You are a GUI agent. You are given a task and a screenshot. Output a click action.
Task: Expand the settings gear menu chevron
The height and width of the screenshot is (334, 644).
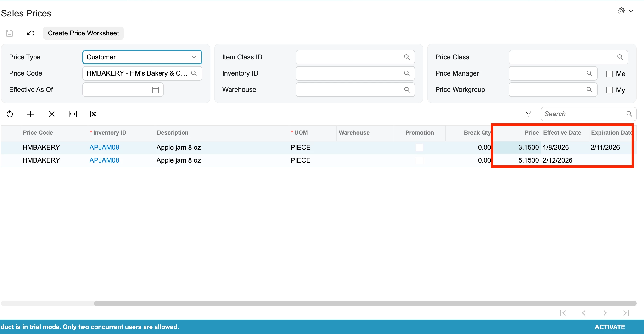(631, 11)
